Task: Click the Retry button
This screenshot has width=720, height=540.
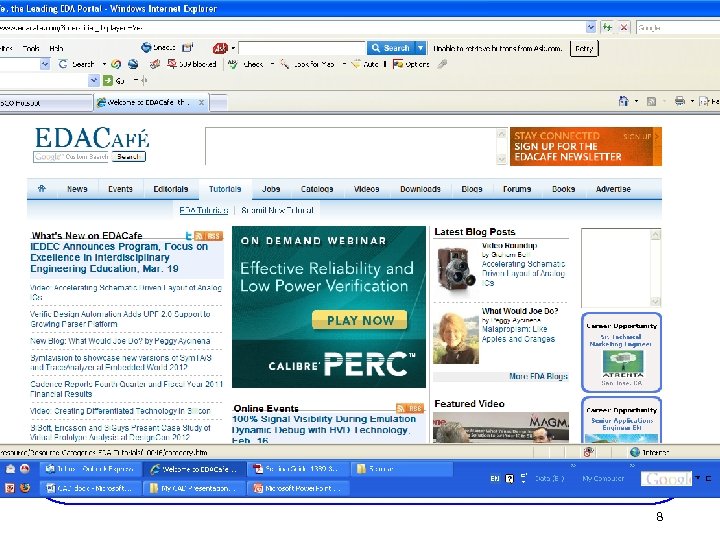Action: click(x=584, y=48)
